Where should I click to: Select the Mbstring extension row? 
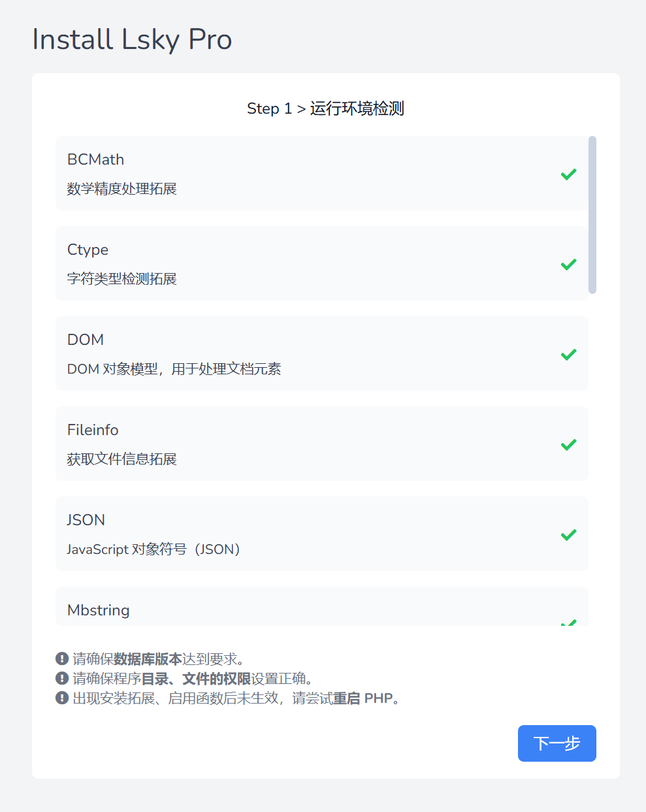[x=321, y=606]
